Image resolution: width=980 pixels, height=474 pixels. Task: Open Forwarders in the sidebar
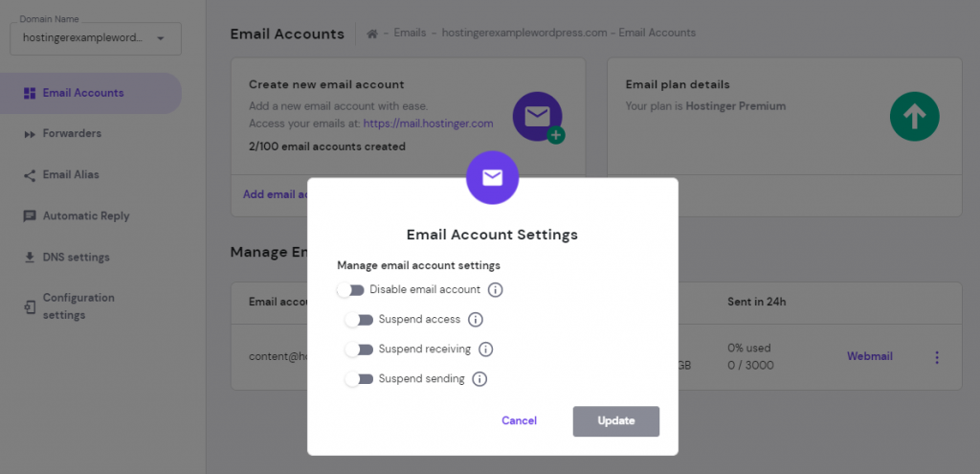pyautogui.click(x=72, y=134)
